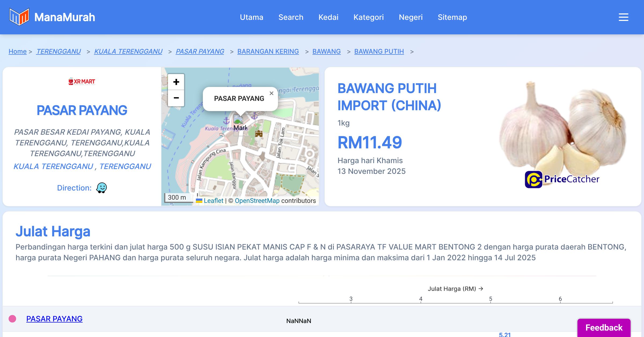Open the Kedai menu item
The height and width of the screenshot is (337, 644).
click(x=328, y=17)
